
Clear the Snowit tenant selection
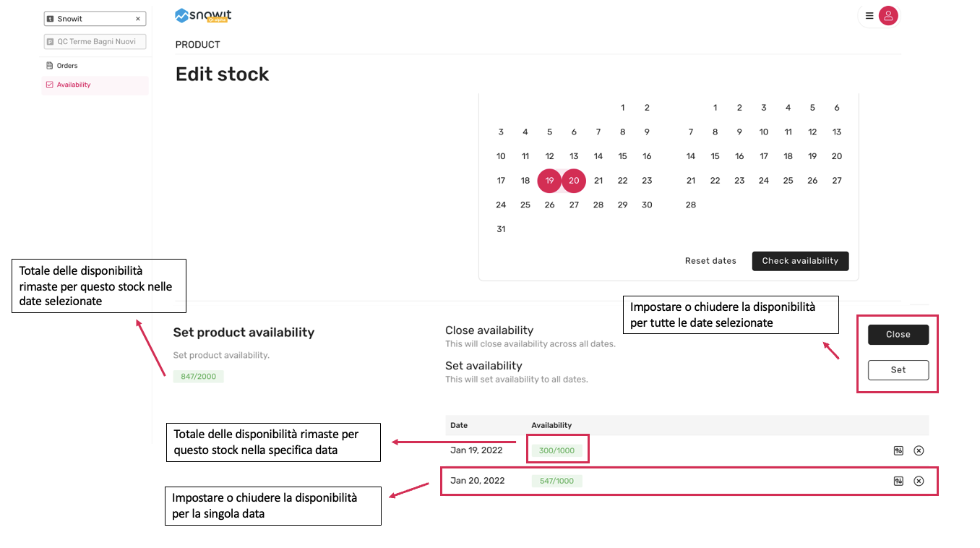pos(138,19)
